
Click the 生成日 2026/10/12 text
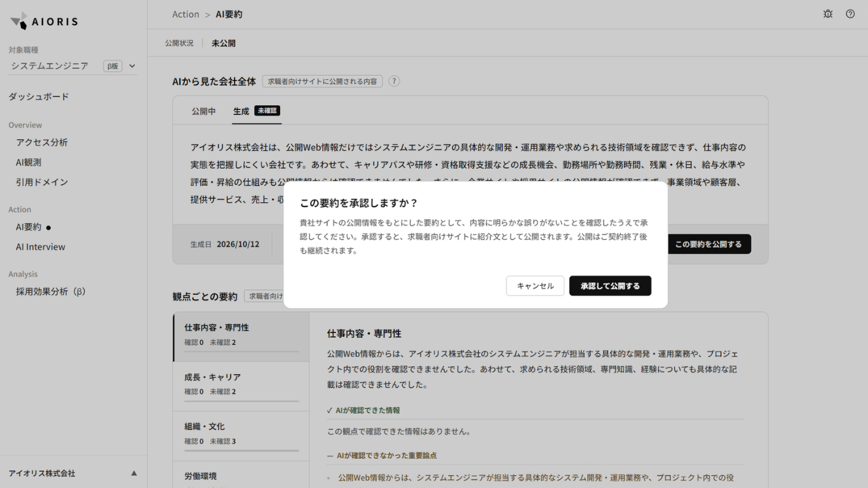225,244
